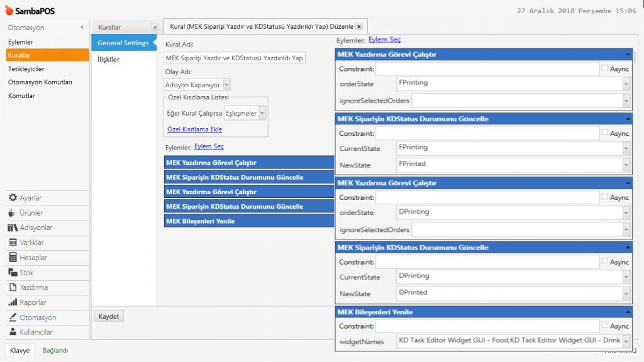The width and height of the screenshot is (644, 362).
Task: Open Ürünler via its icon
Action: 13,212
